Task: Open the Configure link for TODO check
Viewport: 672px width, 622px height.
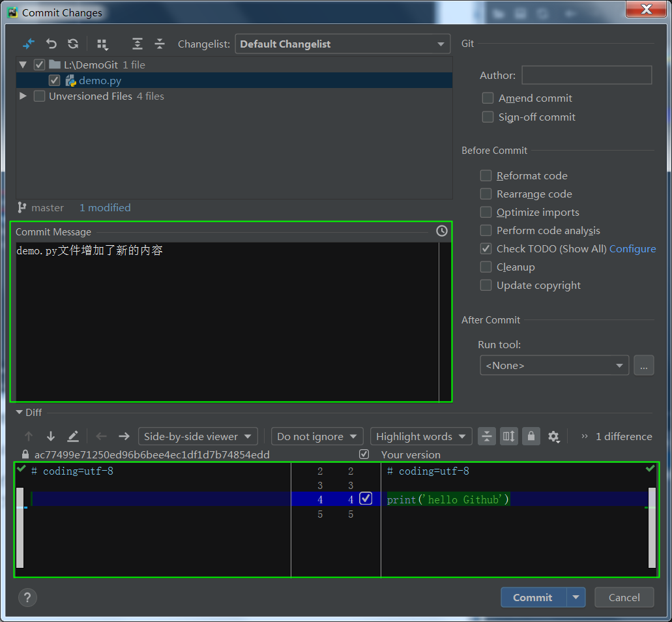Action: (x=632, y=248)
